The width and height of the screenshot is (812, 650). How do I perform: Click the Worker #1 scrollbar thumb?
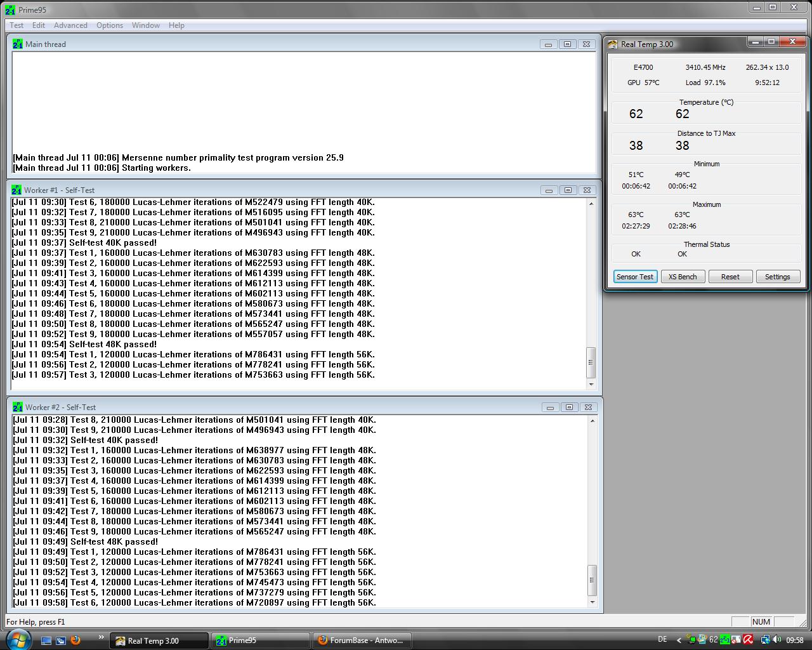click(x=591, y=362)
